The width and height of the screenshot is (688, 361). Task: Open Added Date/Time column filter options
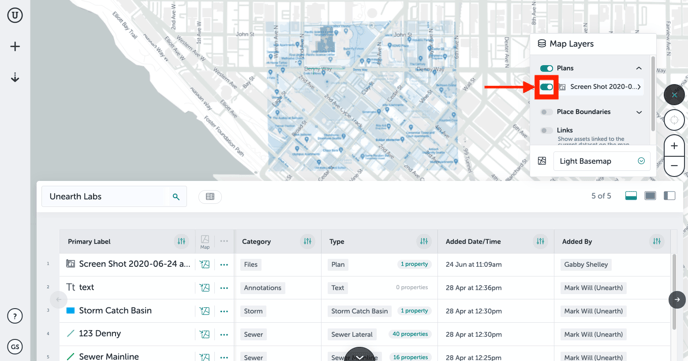540,241
